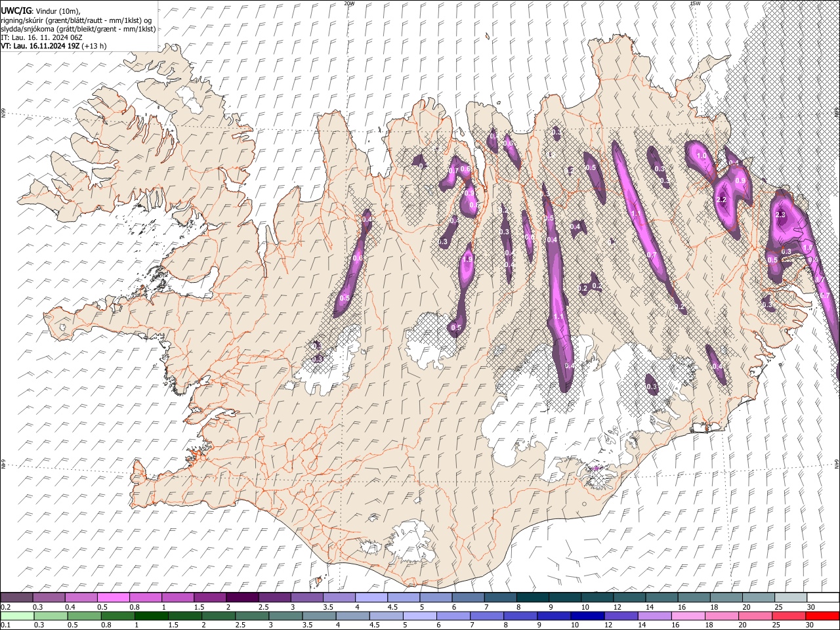Image resolution: width=840 pixels, height=630 pixels.
Task: Click the bright pink 0.5 swatch in the upper legend row
Action: 113,598
